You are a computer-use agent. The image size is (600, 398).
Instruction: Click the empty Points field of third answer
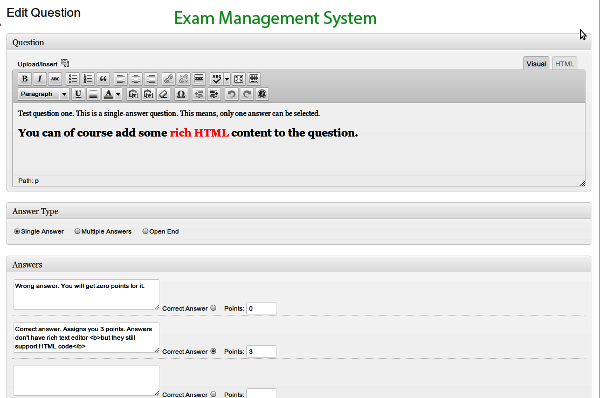tap(261, 393)
